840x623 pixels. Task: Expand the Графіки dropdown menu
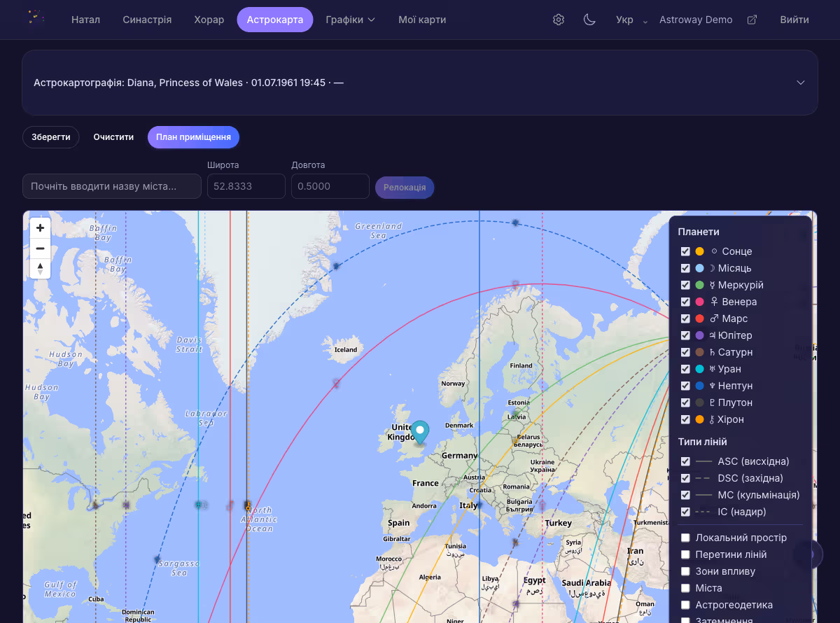click(x=350, y=20)
